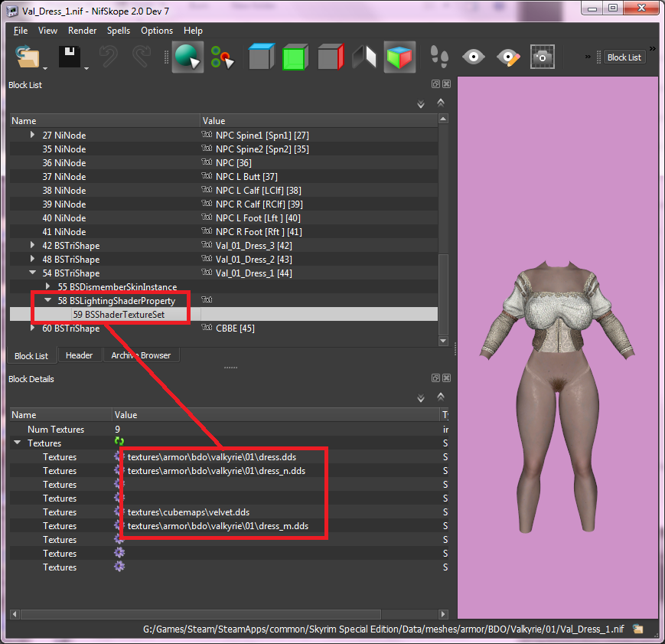Switch to top view blue cube

pos(261,57)
